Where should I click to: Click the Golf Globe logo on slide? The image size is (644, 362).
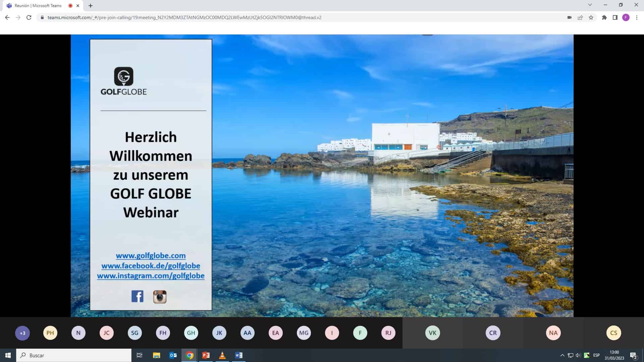(x=123, y=81)
